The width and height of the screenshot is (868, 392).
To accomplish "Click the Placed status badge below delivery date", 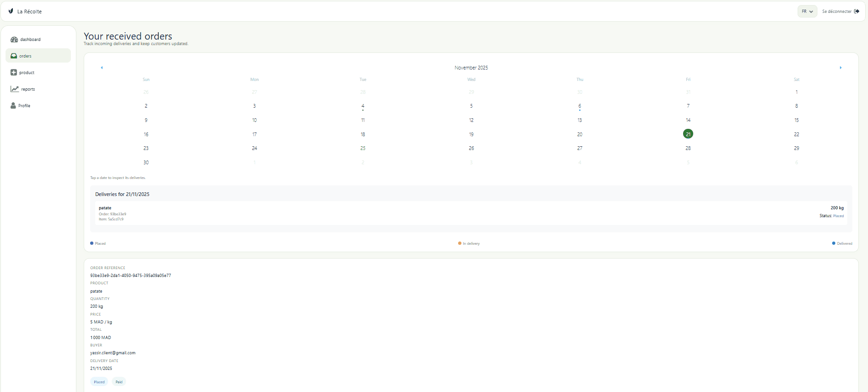I will coord(99,382).
